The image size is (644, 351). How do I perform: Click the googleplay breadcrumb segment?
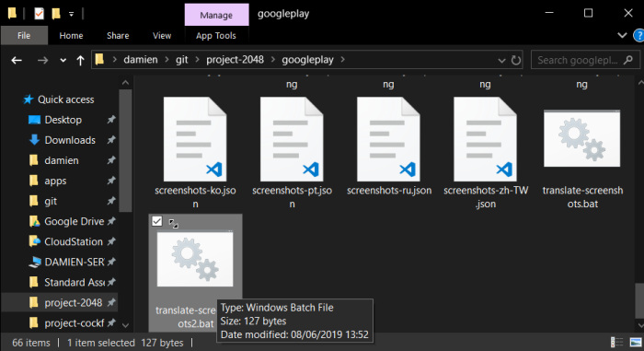307,60
